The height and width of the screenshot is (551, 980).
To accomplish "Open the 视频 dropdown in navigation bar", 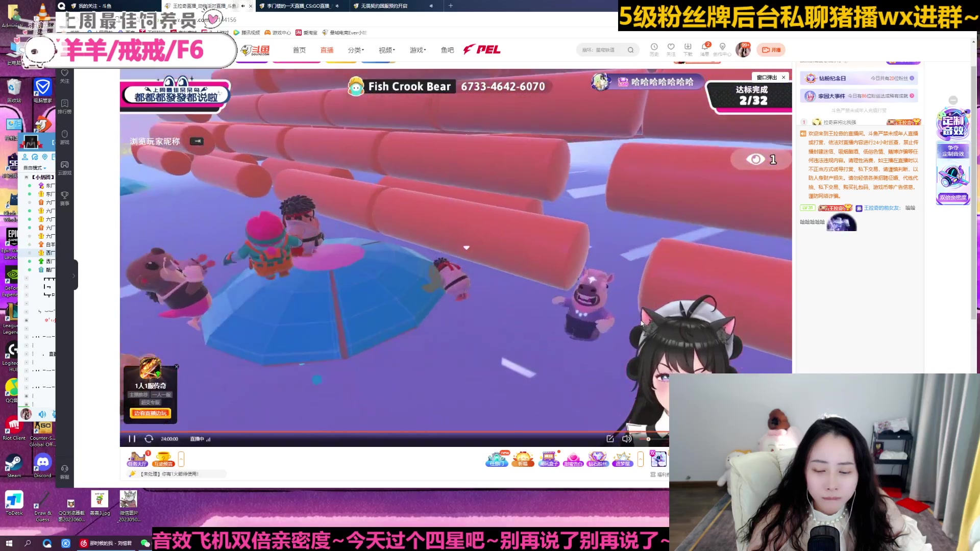I will click(386, 49).
